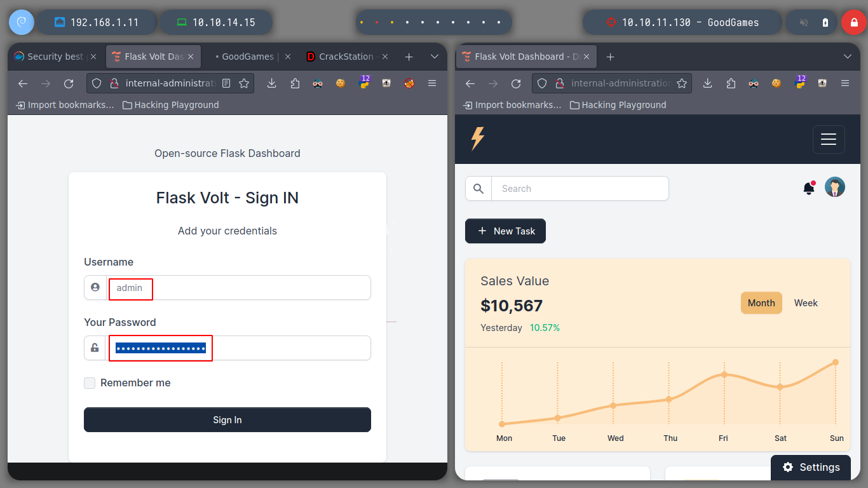
Task: Switch to CrackStation tab
Action: [346, 57]
